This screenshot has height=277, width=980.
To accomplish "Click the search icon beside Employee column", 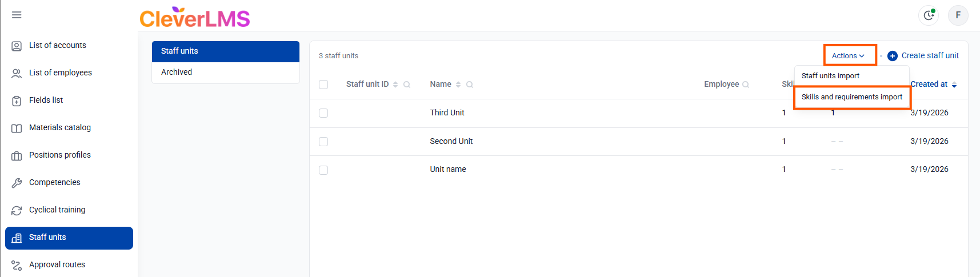I will 746,85.
